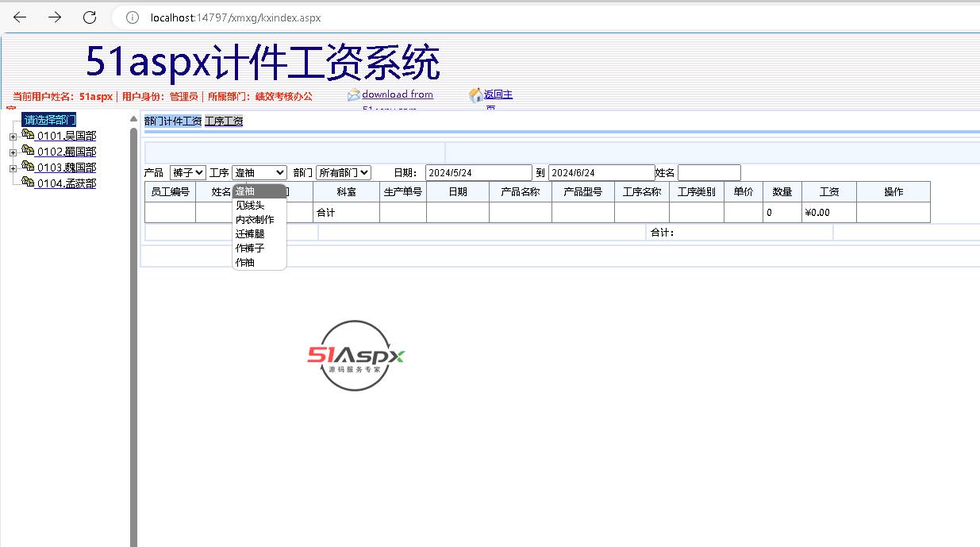
Task: Click the department tree vertical scrollbar
Action: (x=133, y=337)
